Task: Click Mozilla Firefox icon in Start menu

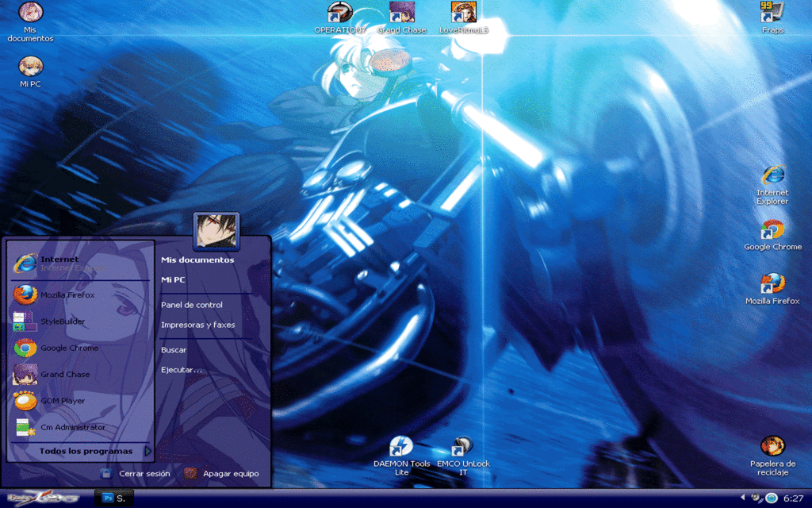Action: point(25,295)
